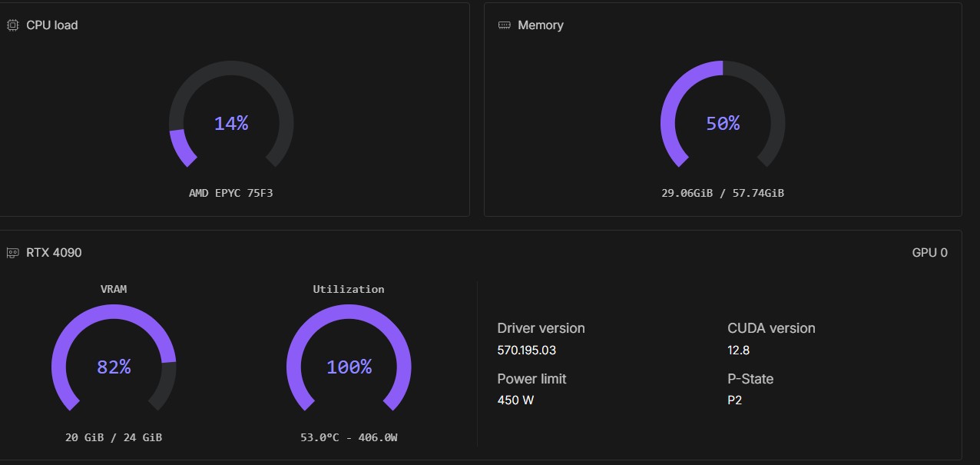
Task: Select the "RTX 4090" panel title
Action: tap(54, 253)
